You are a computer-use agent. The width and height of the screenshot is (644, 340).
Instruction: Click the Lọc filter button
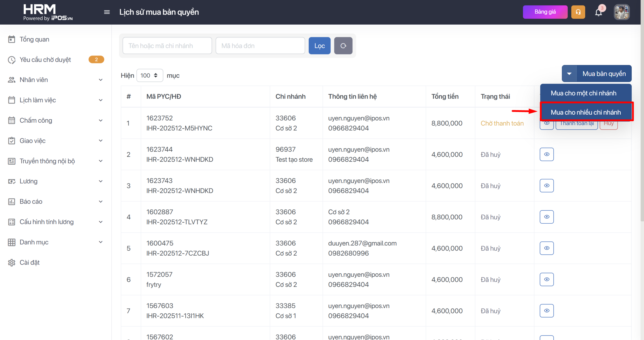[x=319, y=46]
